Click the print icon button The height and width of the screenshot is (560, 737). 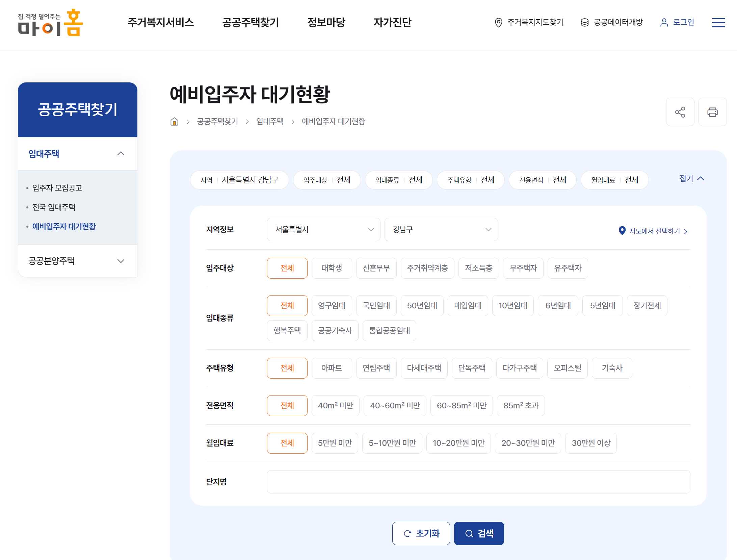712,112
